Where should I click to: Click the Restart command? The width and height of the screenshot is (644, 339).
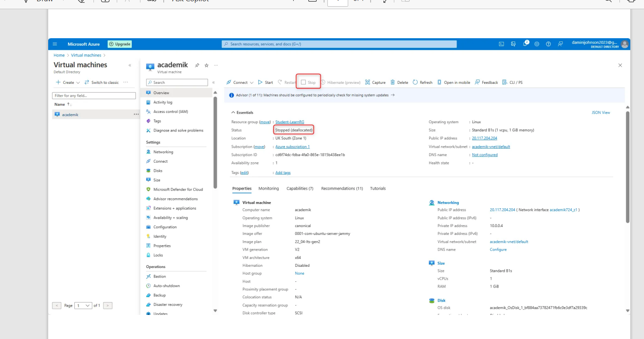(x=287, y=82)
